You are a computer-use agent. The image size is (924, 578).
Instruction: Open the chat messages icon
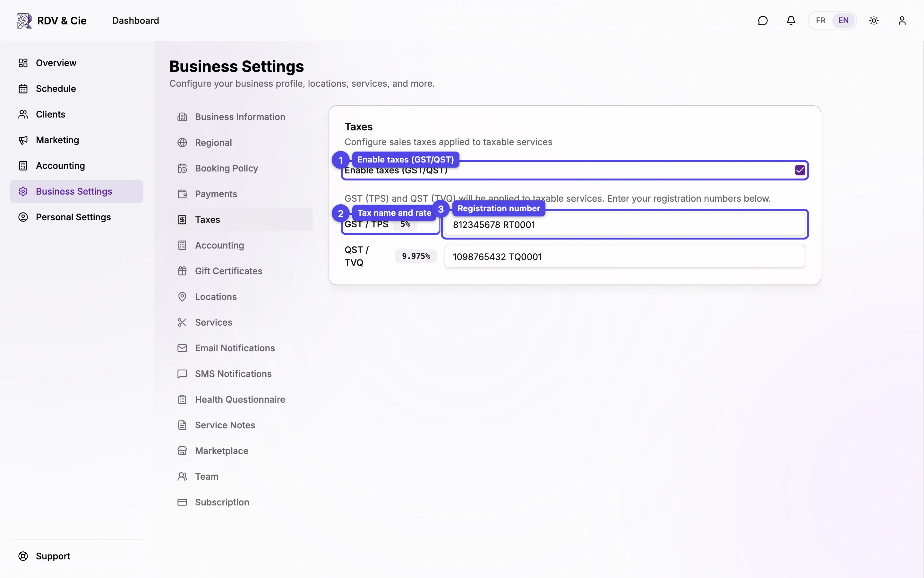click(x=763, y=21)
